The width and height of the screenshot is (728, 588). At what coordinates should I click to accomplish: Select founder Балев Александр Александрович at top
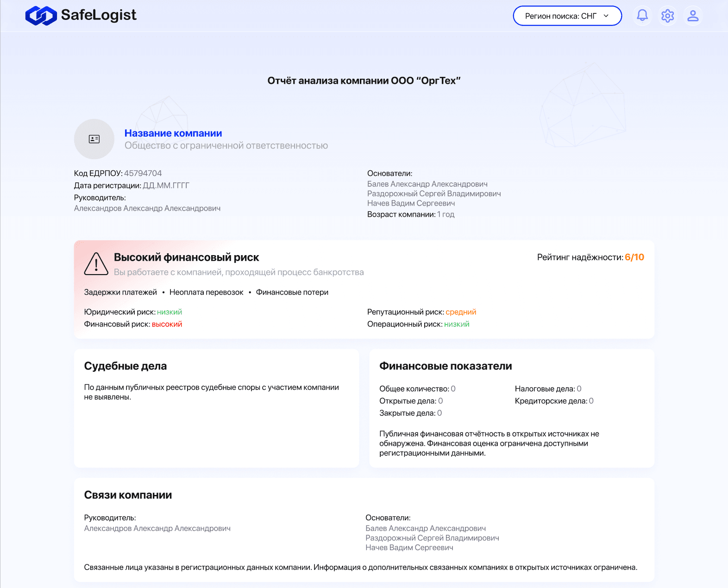pyautogui.click(x=427, y=184)
